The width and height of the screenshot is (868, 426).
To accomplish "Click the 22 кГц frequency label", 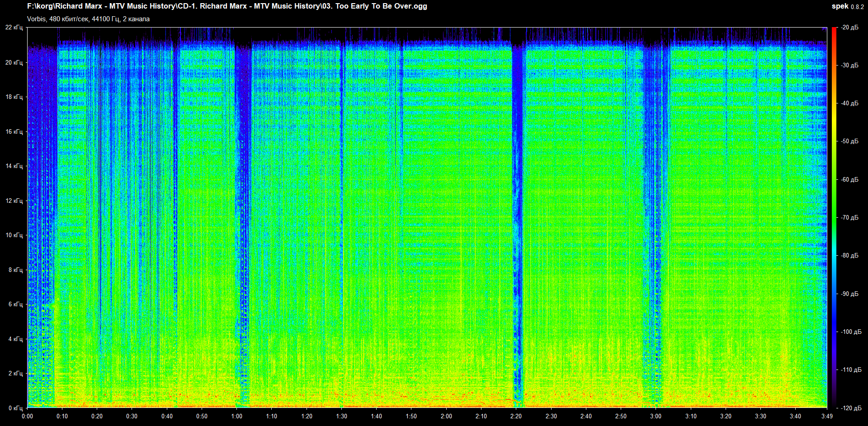I will [14, 28].
